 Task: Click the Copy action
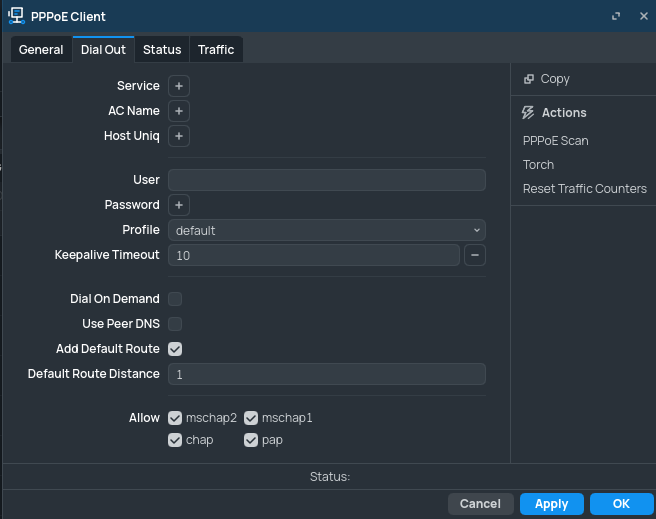point(555,79)
